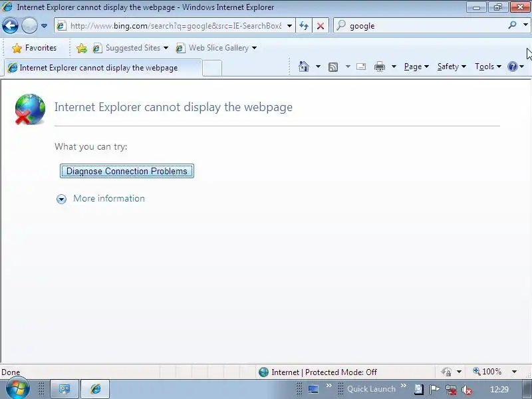Click the page icon in the address bar
This screenshot has height=399, width=532.
coord(61,26)
